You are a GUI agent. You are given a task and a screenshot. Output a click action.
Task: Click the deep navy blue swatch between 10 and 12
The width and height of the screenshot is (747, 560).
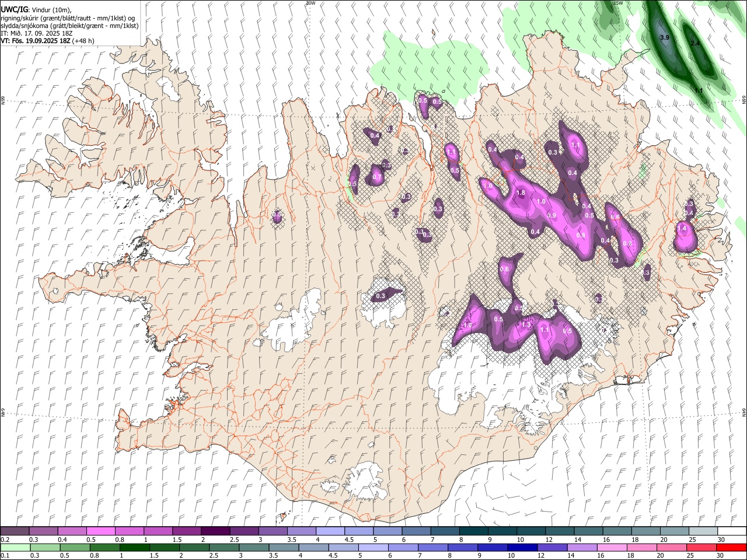click(522, 547)
